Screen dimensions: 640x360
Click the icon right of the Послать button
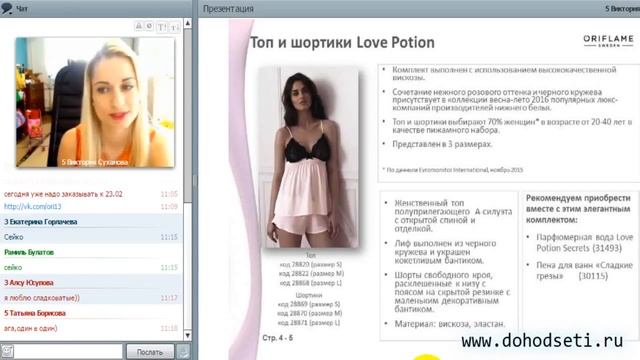(184, 351)
